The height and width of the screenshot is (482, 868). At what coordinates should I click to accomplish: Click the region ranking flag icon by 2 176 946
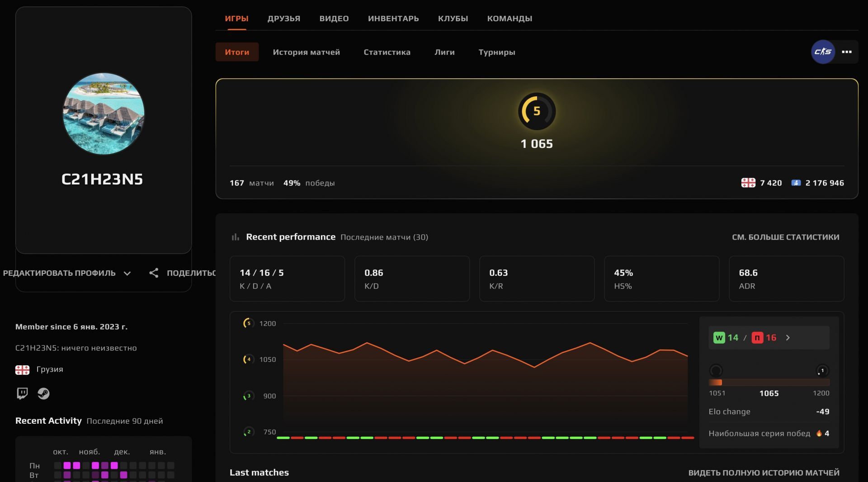click(x=796, y=183)
